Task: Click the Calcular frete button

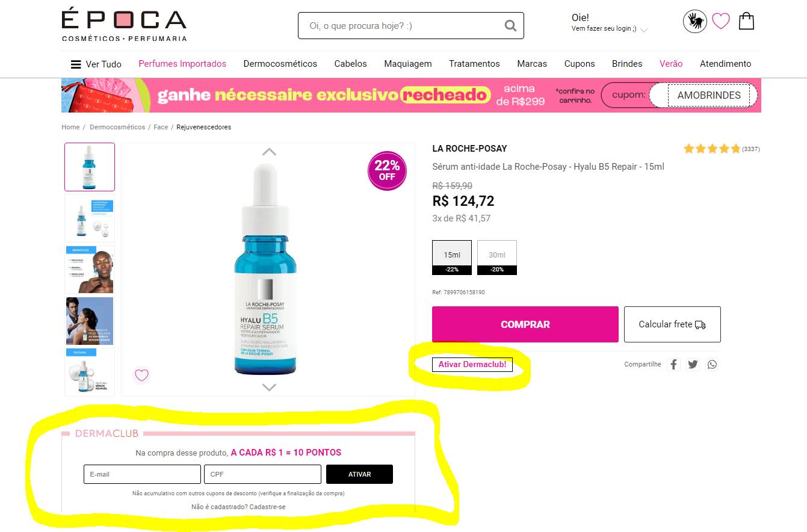Action: point(672,324)
